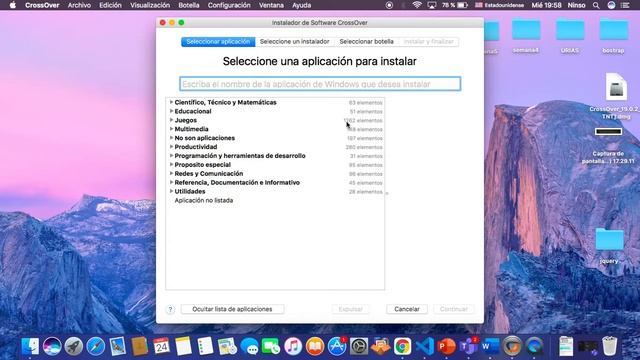
Task: Open the URAS desktop folder
Action: [570, 29]
